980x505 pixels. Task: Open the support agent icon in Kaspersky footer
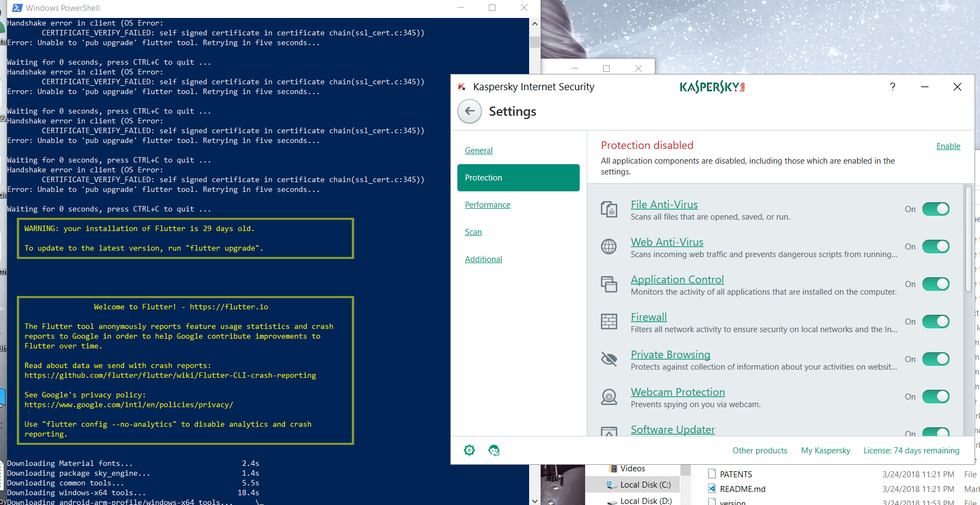click(x=494, y=450)
